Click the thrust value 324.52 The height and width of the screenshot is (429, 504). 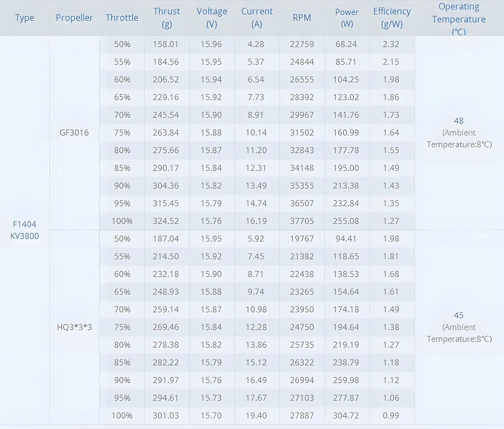(x=166, y=221)
